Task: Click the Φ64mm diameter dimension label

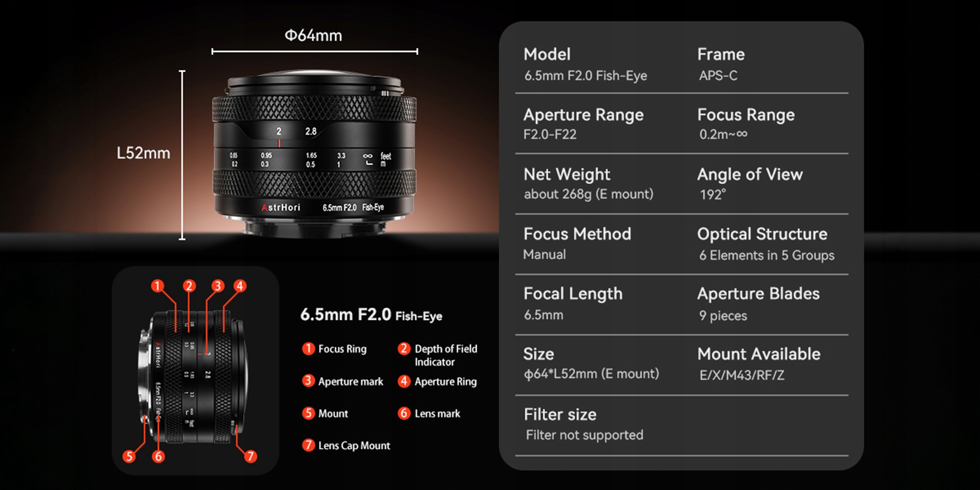Action: pos(314,35)
